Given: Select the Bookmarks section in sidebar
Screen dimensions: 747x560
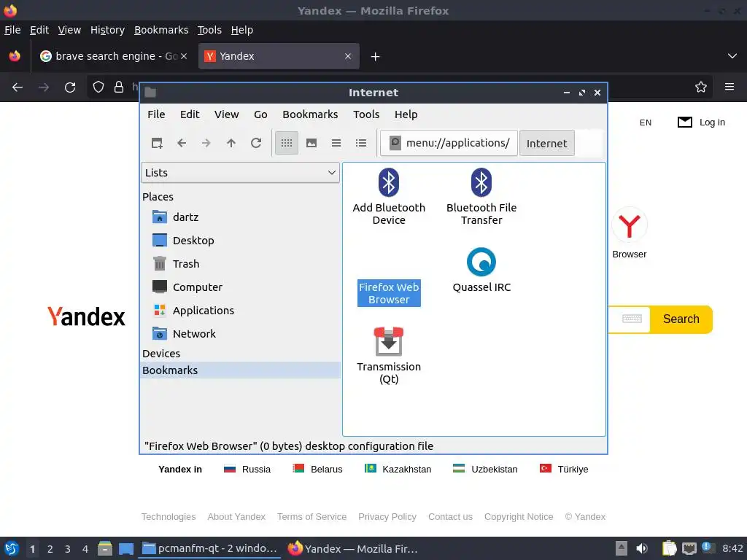Looking at the screenshot, I should (241, 370).
